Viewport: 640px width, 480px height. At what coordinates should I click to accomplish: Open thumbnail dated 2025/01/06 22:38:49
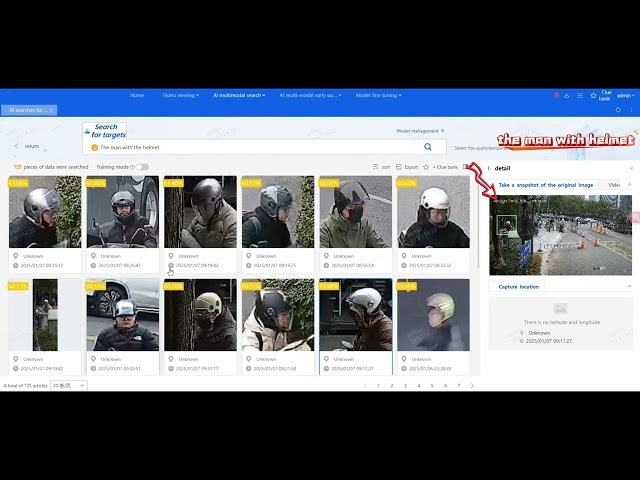point(433,315)
